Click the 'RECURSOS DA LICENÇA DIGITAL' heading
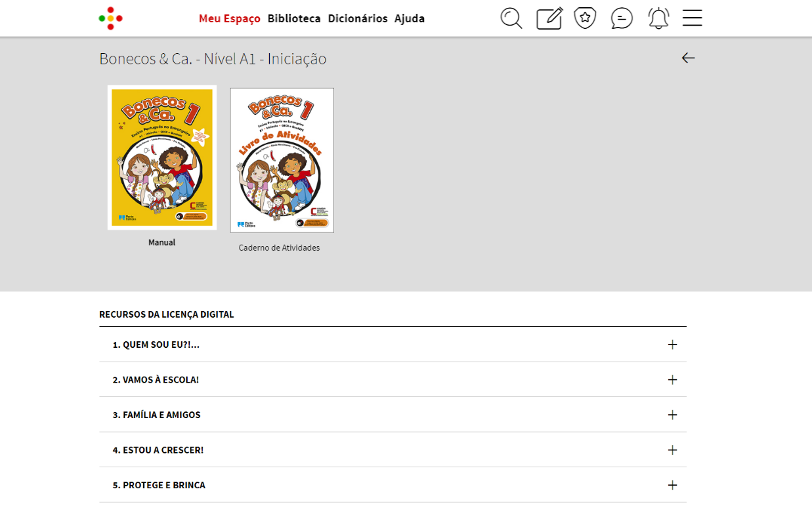 coord(167,314)
